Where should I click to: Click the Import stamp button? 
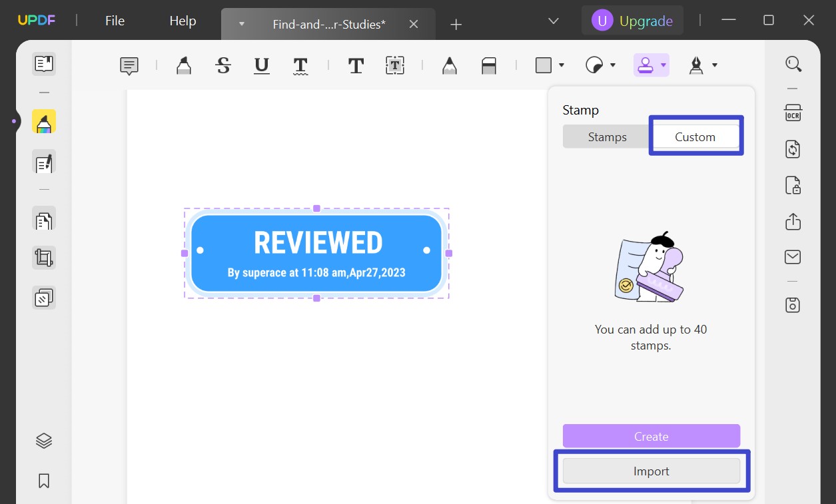[x=651, y=471]
